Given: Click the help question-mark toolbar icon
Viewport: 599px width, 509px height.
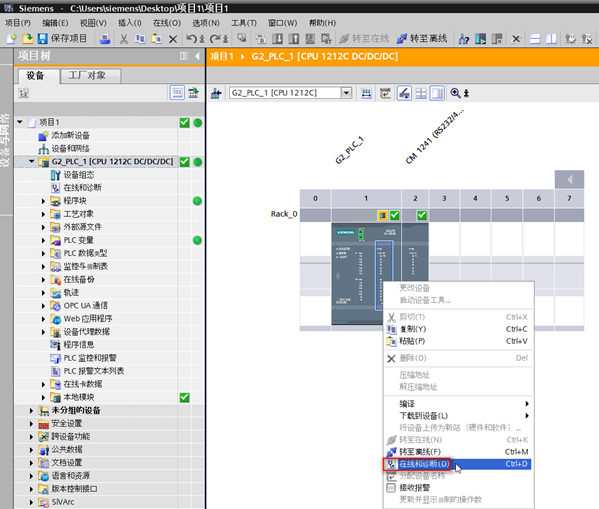Looking at the screenshot, I should click(464, 39).
